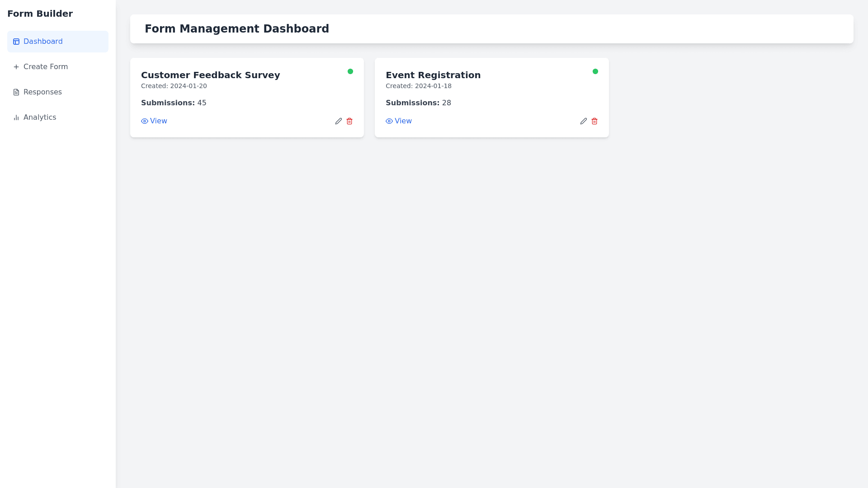Delete Customer Feedback Survey using trash icon
The width and height of the screenshot is (868, 488).
click(349, 121)
